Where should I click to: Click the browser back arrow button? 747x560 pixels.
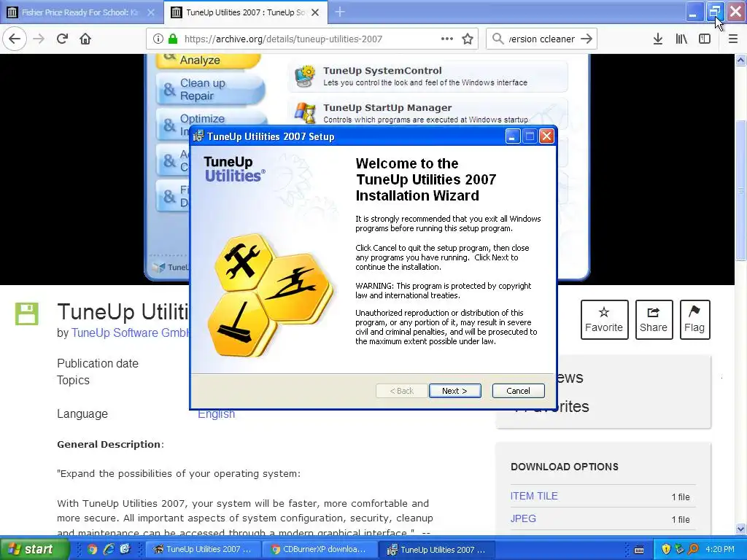tap(15, 39)
